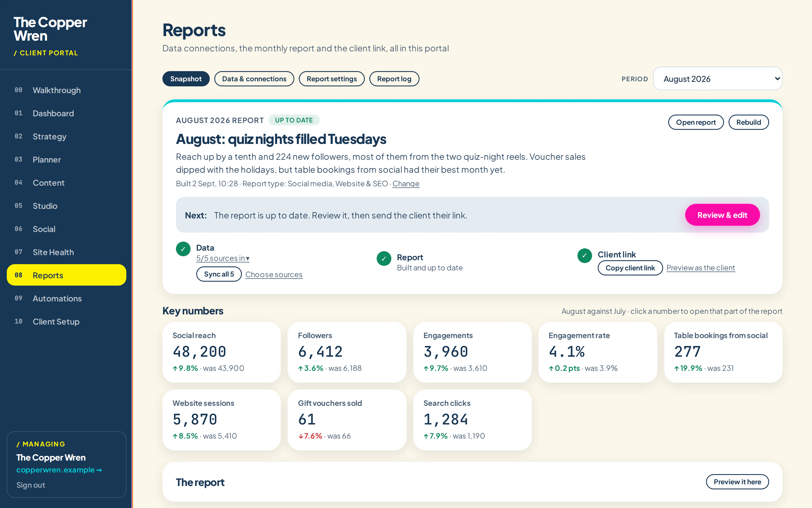Open Studio in the sidebar
The width and height of the screenshot is (812, 508).
pos(67,206)
